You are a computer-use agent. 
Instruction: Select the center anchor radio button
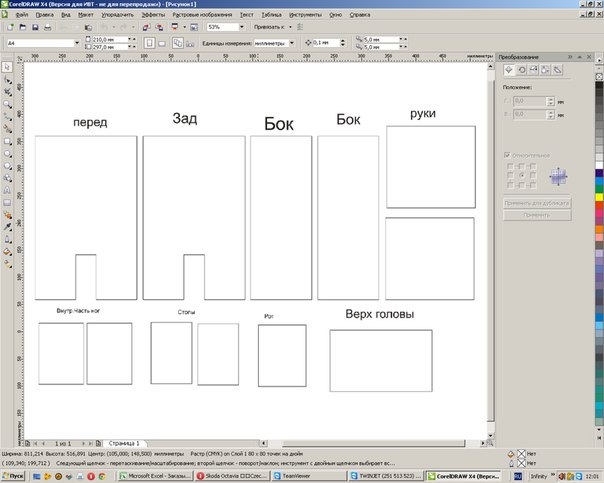(x=521, y=176)
